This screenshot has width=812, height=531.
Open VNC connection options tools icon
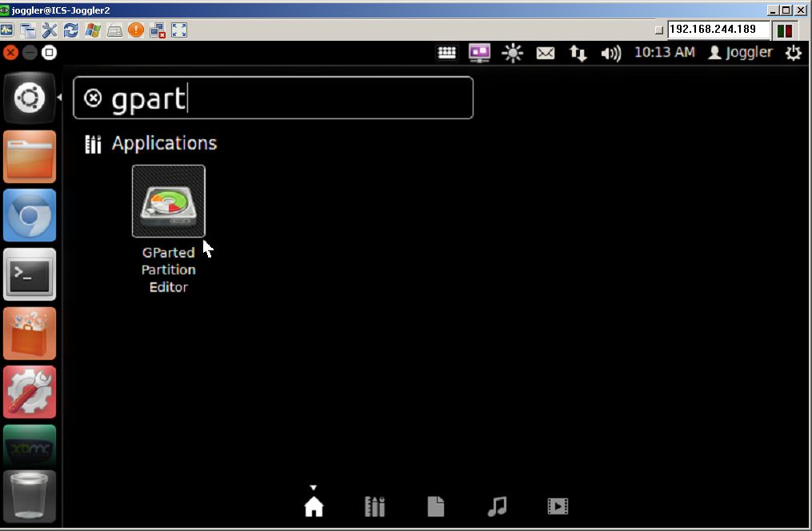coord(49,30)
